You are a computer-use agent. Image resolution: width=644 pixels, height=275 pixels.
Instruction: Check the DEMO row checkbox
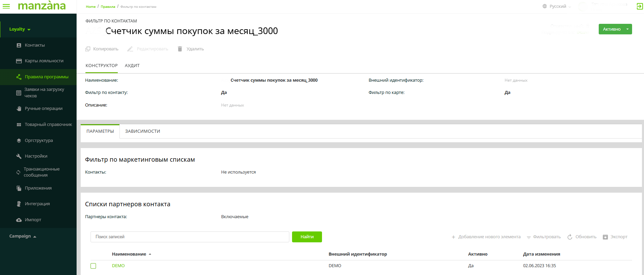(93, 266)
